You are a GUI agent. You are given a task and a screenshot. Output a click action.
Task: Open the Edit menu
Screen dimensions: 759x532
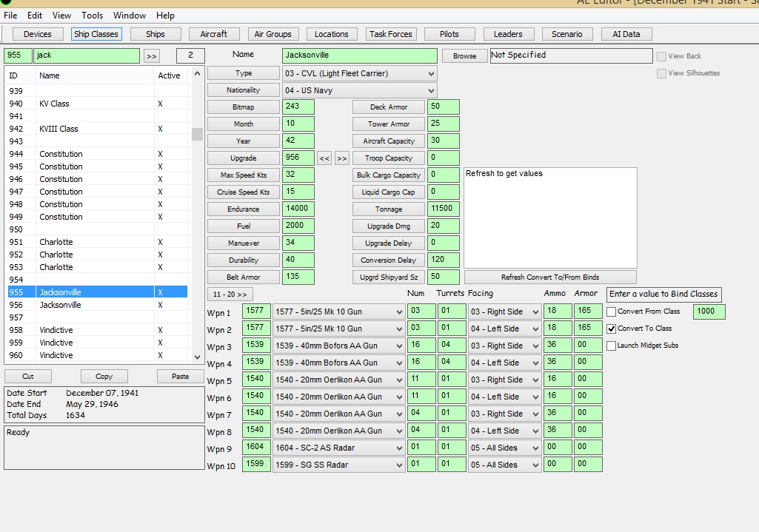[34, 16]
